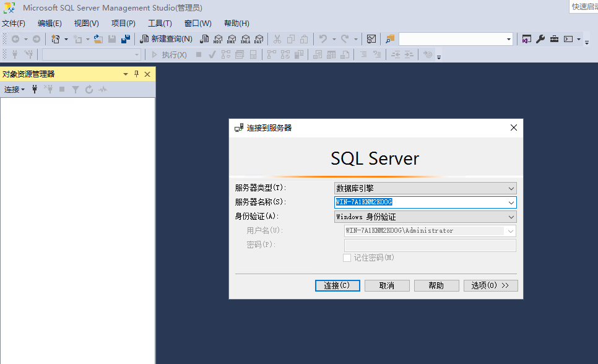Viewport: 598px width, 364px height.
Task: Expand Authentication (身份验证) dropdown
Action: point(511,217)
